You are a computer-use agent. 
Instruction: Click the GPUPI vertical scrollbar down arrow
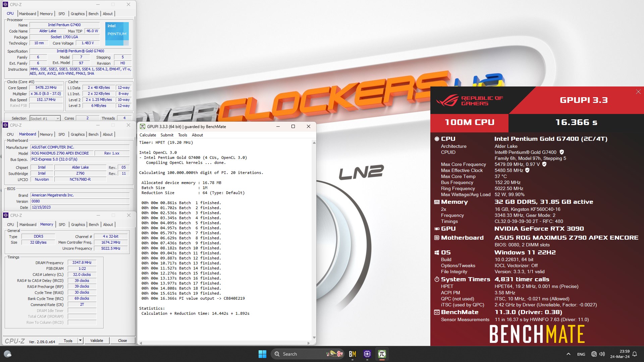click(x=314, y=338)
